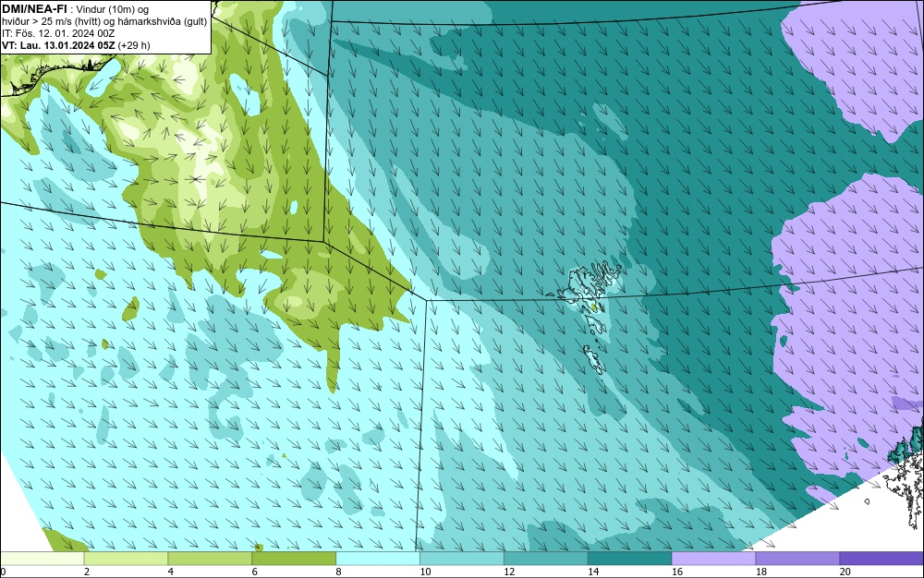Click the small yellow gust spot in the Faroes

click(x=594, y=307)
